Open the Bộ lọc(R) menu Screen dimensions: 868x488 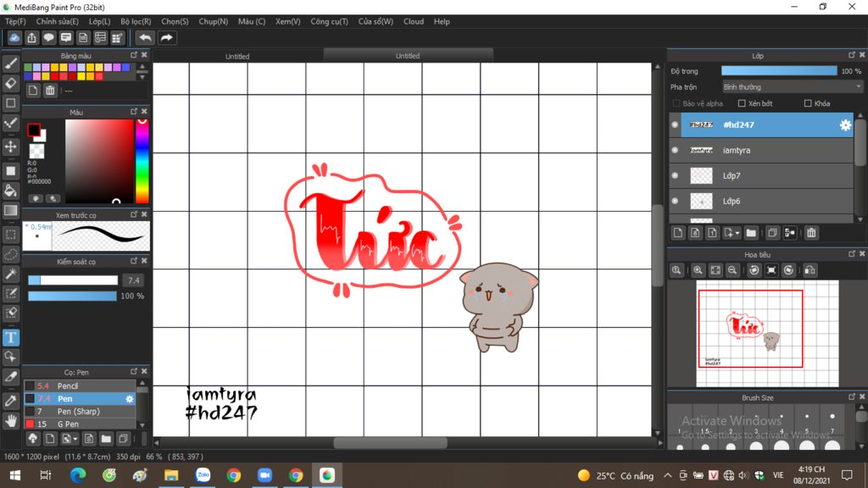(136, 21)
